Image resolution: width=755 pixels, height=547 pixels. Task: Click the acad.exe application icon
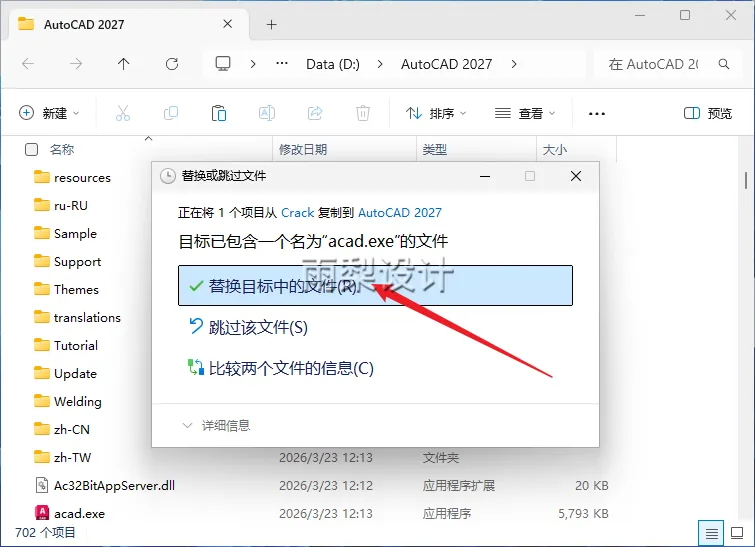coord(42,513)
